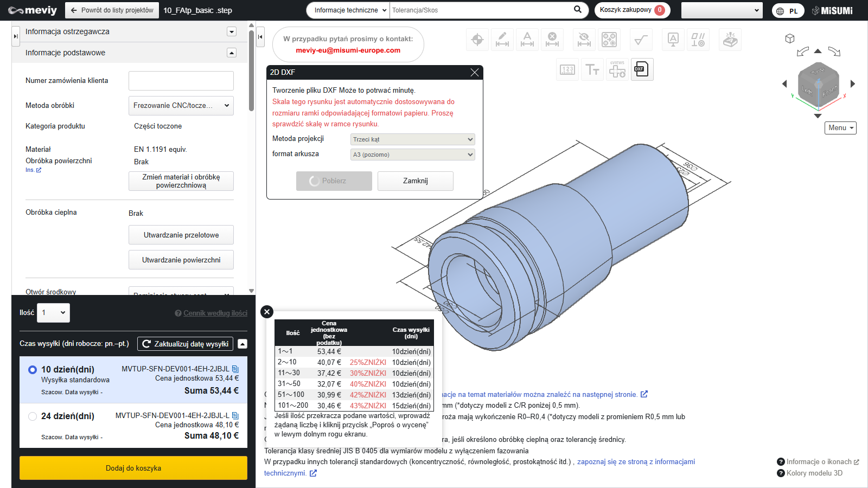
Task: Click the text size Tt icon
Action: [592, 69]
